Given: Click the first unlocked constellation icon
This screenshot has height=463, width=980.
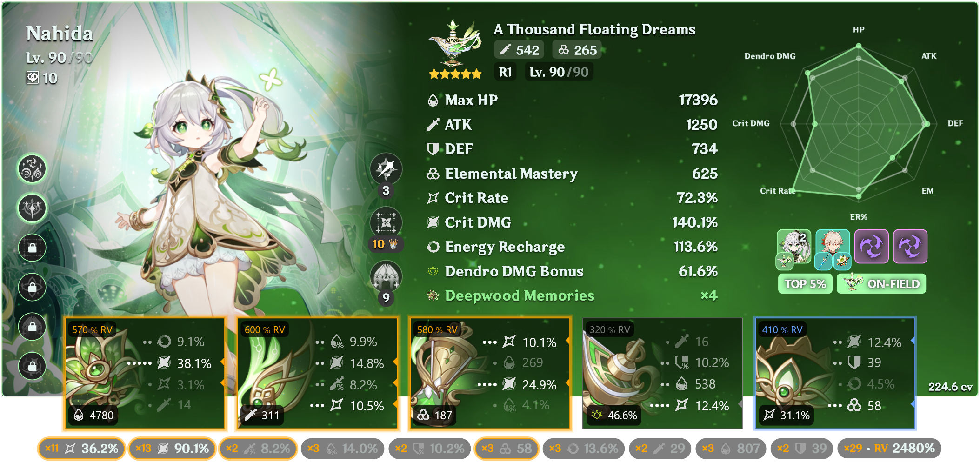Looking at the screenshot, I should click(32, 168).
